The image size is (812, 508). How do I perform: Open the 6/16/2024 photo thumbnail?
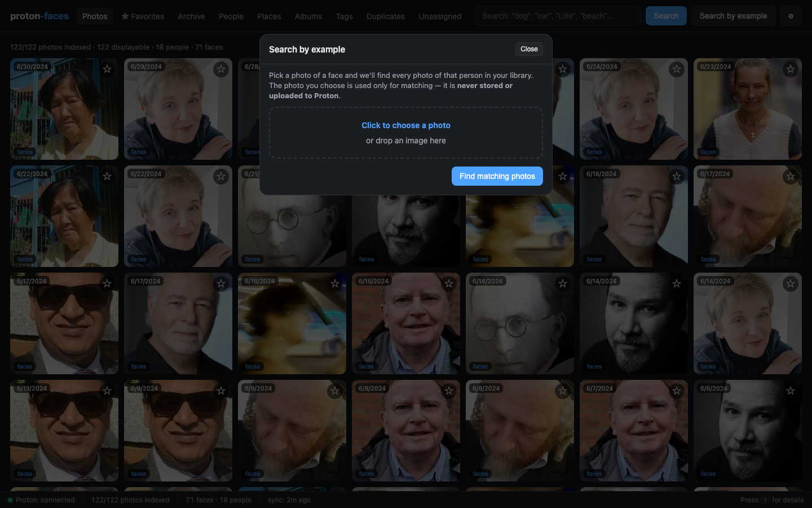(x=292, y=323)
